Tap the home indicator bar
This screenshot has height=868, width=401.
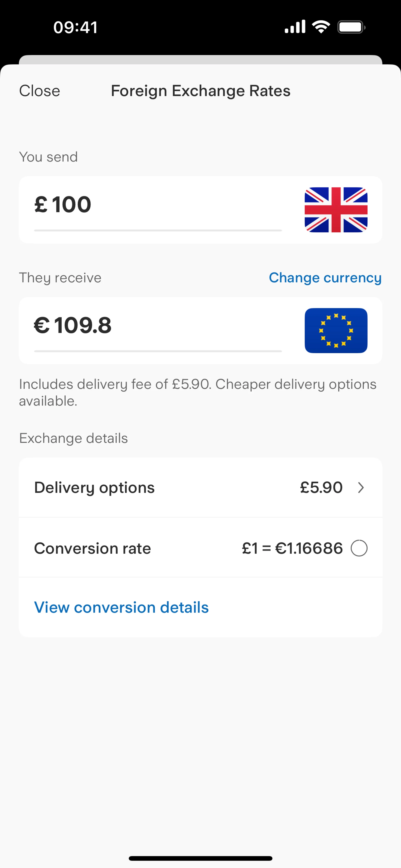200,858
